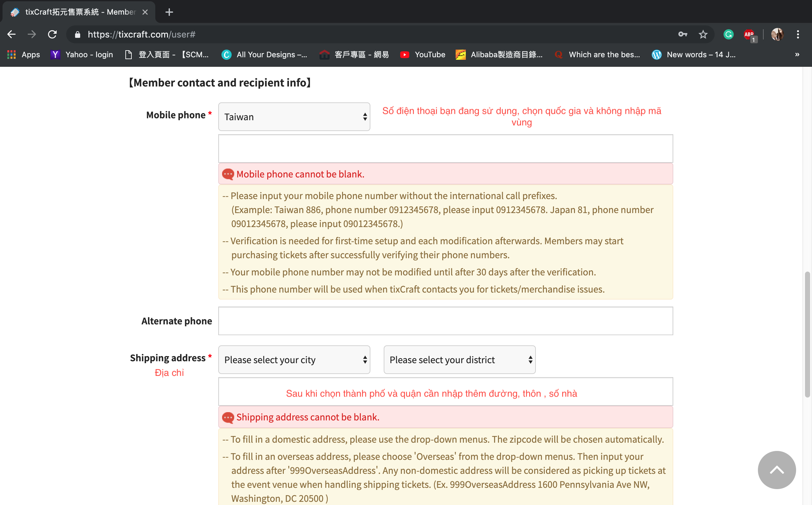Click the page vertical scrollbar
This screenshot has height=505, width=812.
pos(807,334)
